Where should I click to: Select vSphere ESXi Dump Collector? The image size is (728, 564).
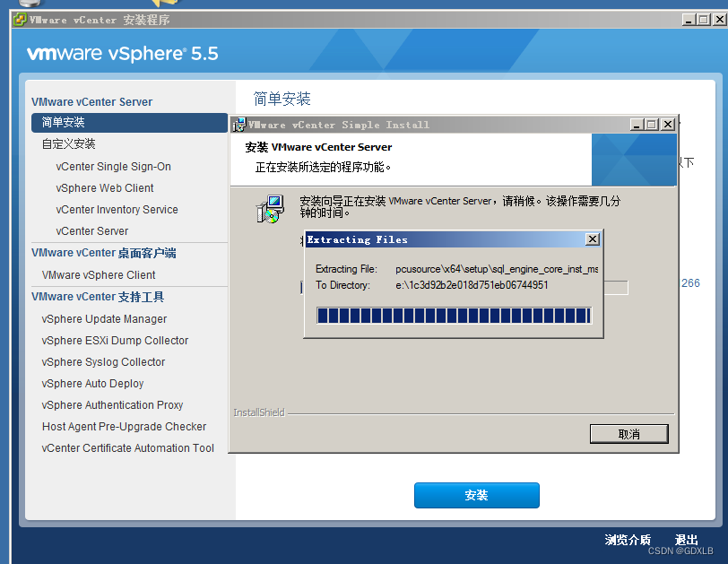115,340
